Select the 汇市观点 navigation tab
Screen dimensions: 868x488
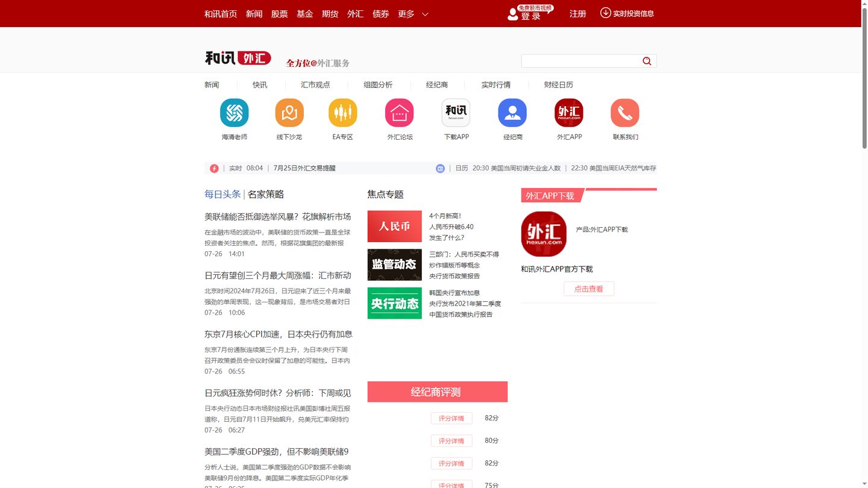click(x=316, y=85)
